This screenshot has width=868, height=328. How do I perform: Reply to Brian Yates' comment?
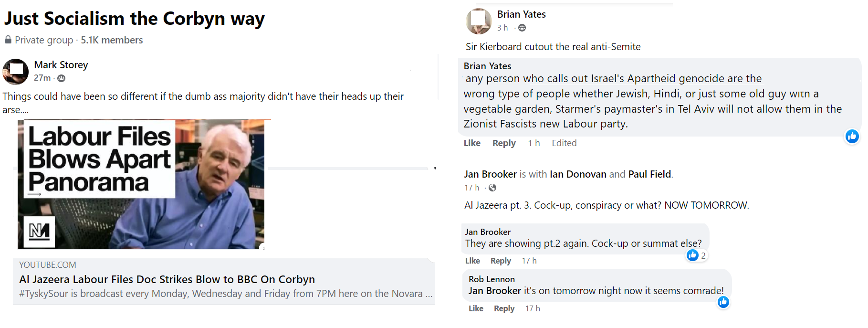pos(504,143)
